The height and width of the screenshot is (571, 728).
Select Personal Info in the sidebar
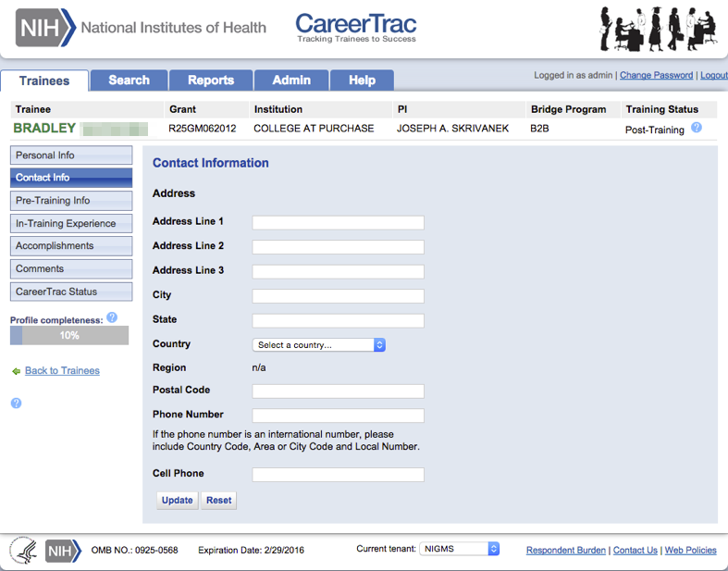pos(71,155)
